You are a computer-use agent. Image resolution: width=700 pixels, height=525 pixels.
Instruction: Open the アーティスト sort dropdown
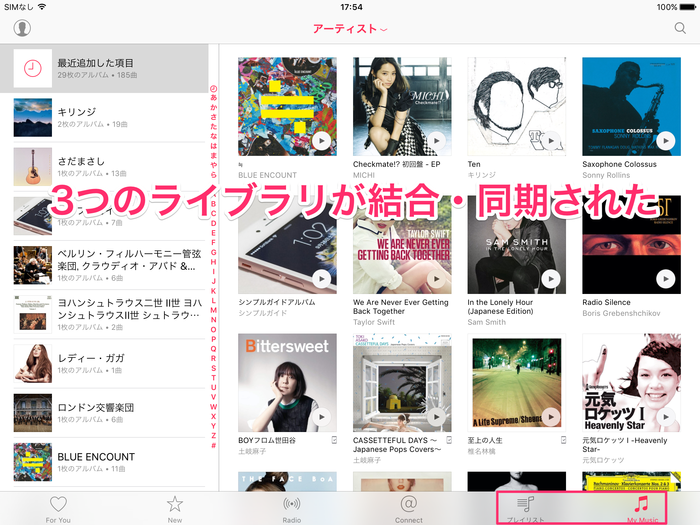tap(350, 29)
